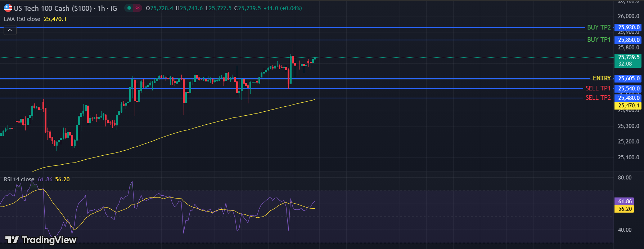644x249 pixels.
Task: Click the BUY TP2 price label 25,930.0
Action: [x=629, y=27]
